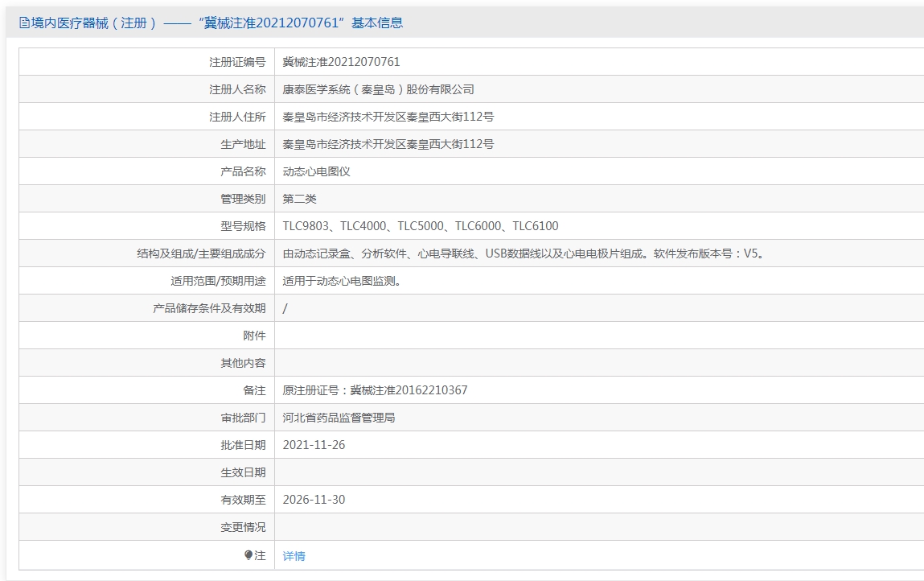Click the 型号规格 label cell

(x=146, y=226)
